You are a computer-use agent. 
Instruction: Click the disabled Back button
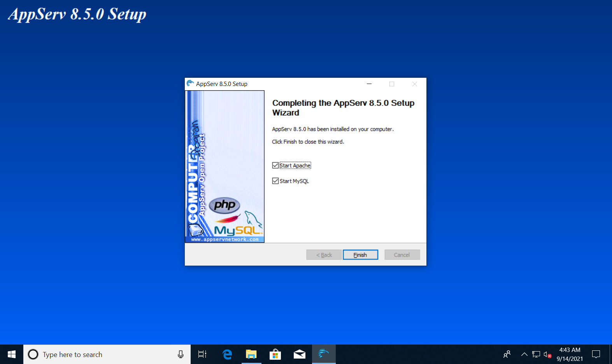324,255
